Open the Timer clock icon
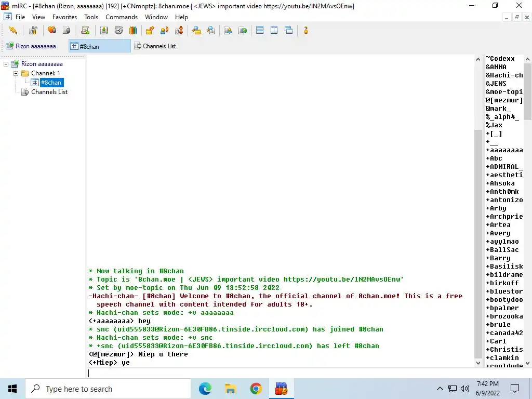This screenshot has height=399, width=532. 118,31
